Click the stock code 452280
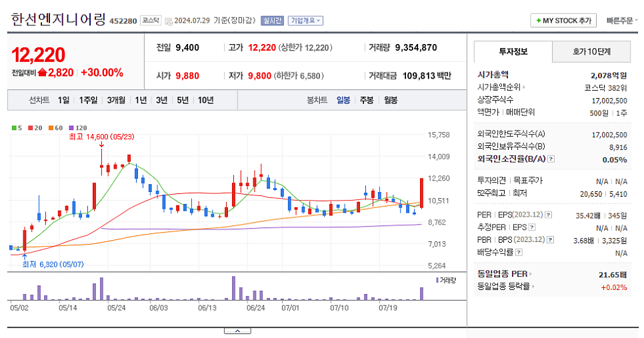 [x=123, y=21]
